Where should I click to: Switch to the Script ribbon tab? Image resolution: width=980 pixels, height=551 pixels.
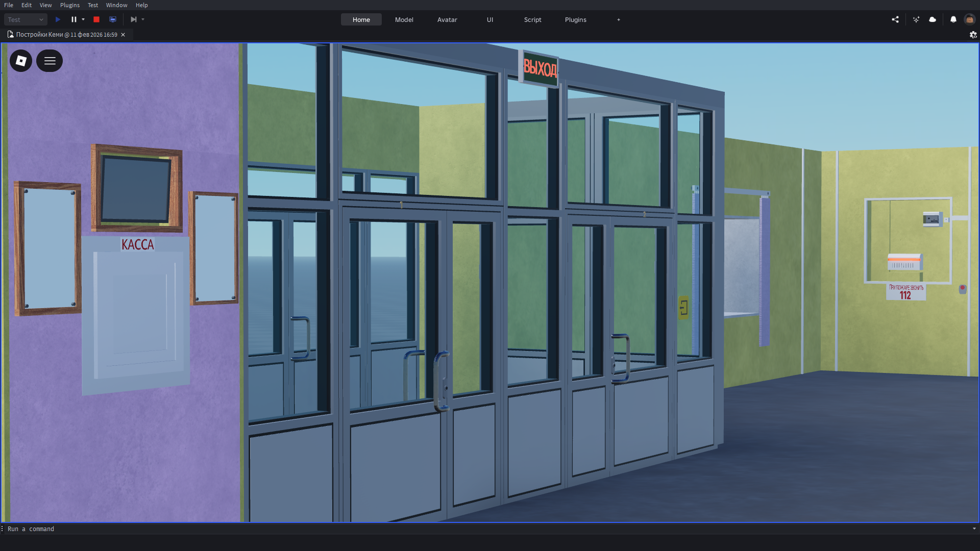[x=532, y=19]
